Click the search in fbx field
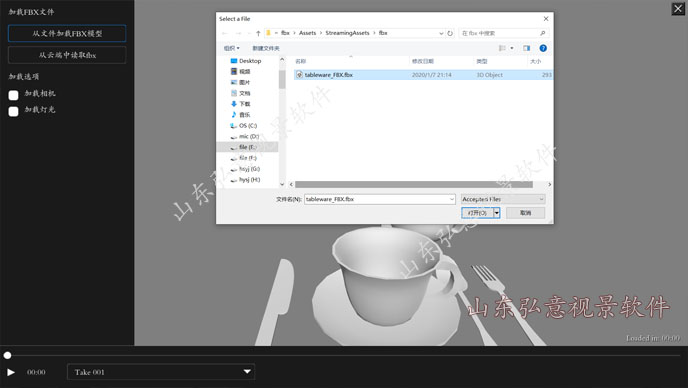This screenshot has width=688, height=388. (x=504, y=33)
